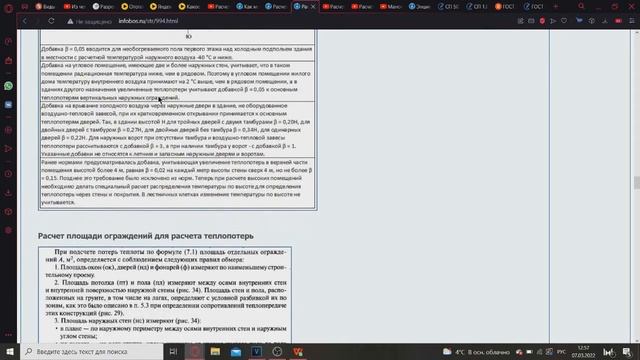Screen dimensions: 640x360
Task: Open Downloads from the sidebar
Action: (8, 193)
